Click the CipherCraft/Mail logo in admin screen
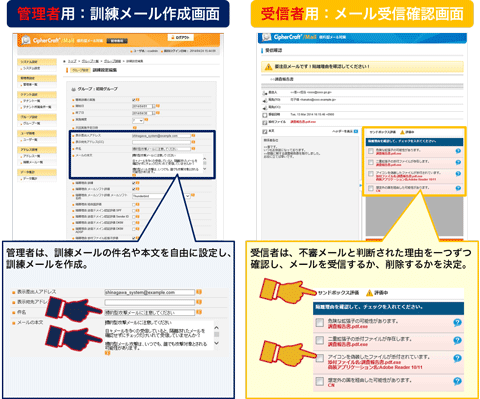Screen dimensions: 480x399 (47, 40)
